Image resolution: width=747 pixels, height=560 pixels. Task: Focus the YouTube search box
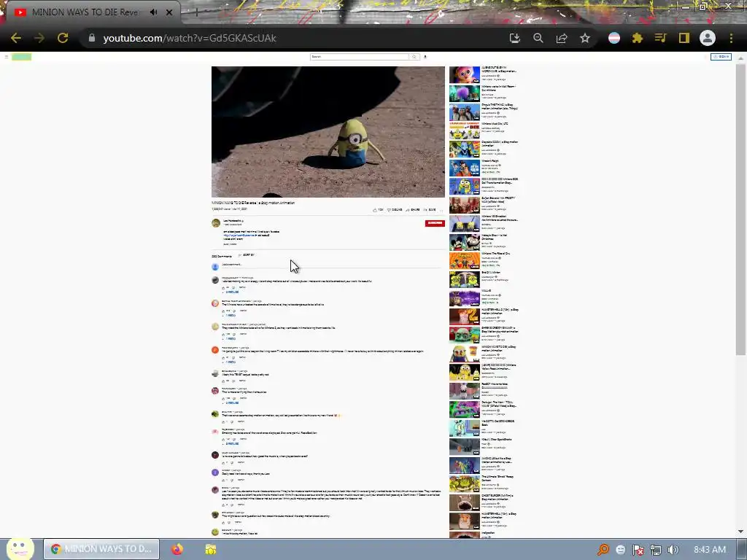point(359,57)
